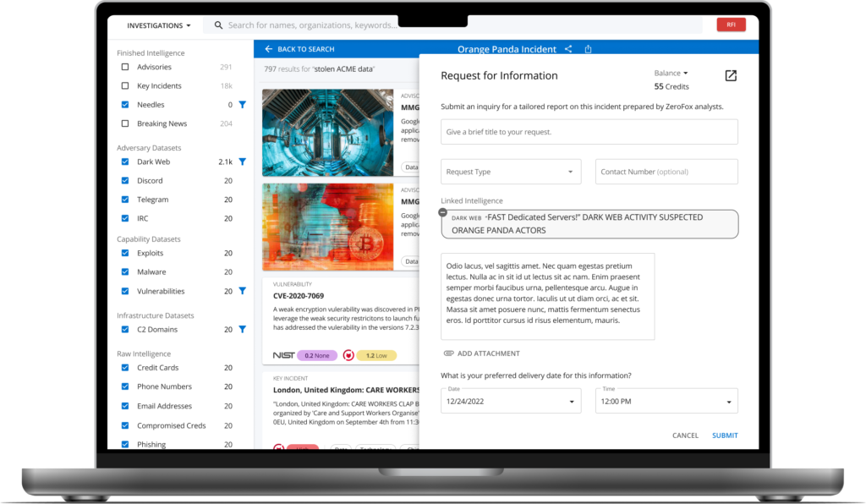Expand the Balance credits dropdown
This screenshot has width=866, height=504.
pyautogui.click(x=671, y=74)
